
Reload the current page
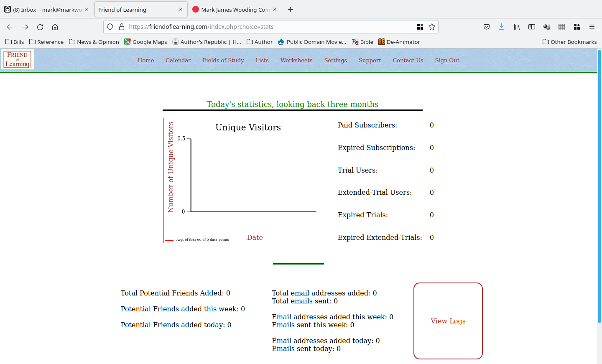click(40, 27)
